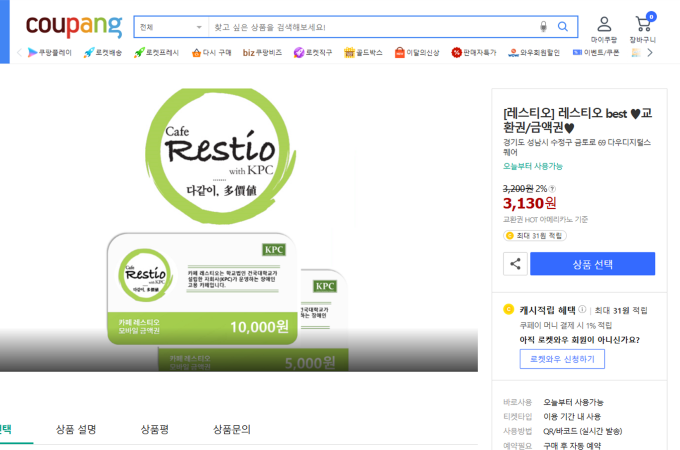This screenshot has width=680, height=450.
Task: Open 이달의신상 menu item
Action: [417, 52]
